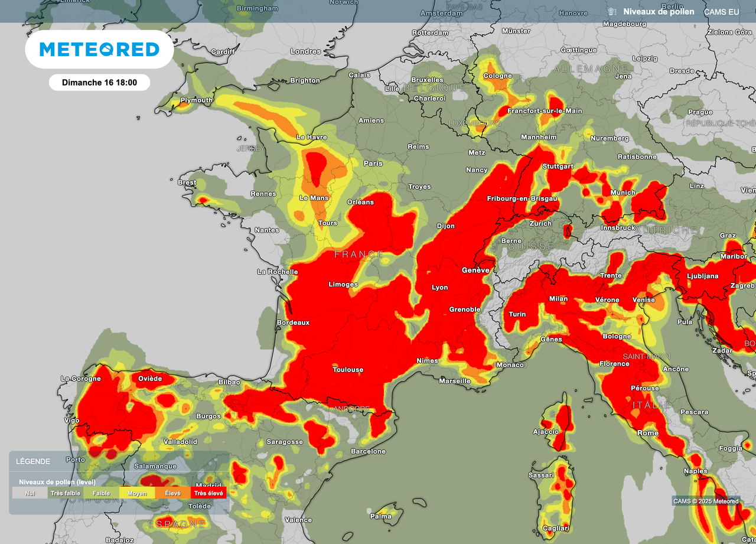
Task: Click the Meteored logo
Action: (99, 50)
